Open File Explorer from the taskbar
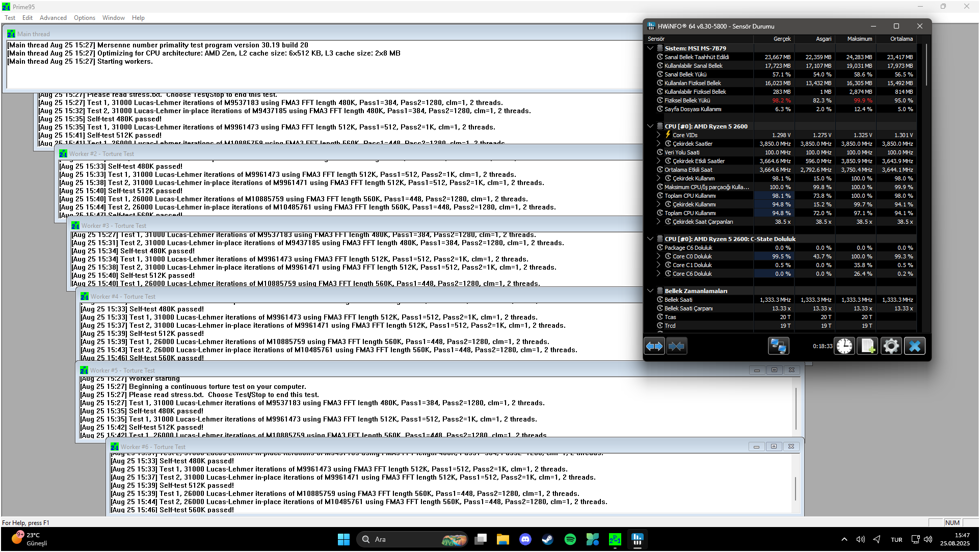The width and height of the screenshot is (980, 552). 503,539
